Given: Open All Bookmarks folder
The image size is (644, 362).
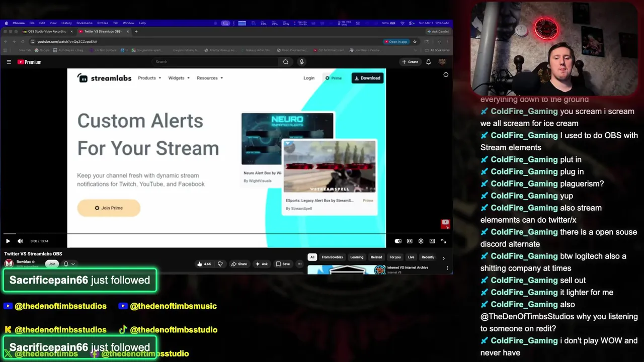Looking at the screenshot, I should [x=438, y=50].
